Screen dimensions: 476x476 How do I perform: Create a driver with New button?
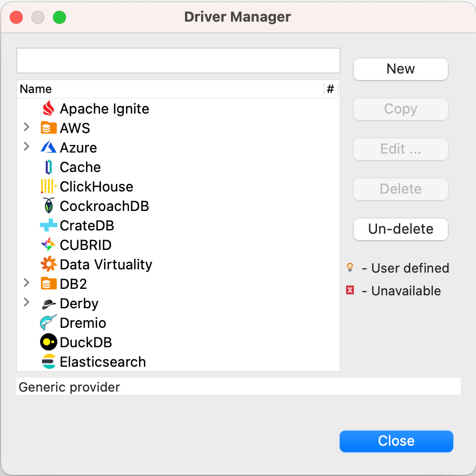pos(400,69)
